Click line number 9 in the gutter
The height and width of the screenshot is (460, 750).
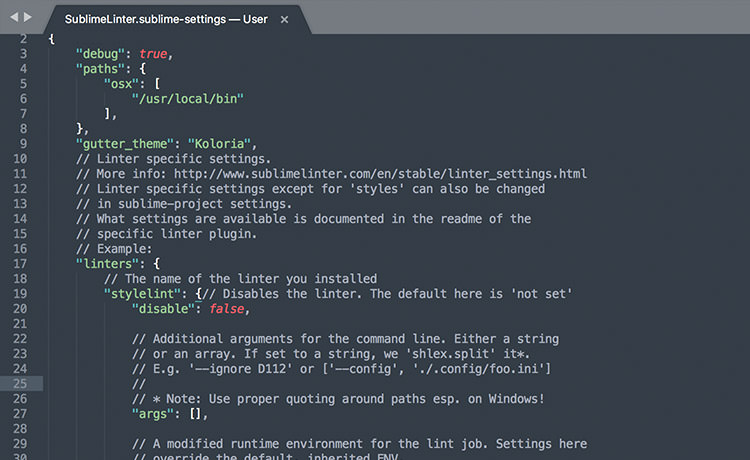[23, 144]
